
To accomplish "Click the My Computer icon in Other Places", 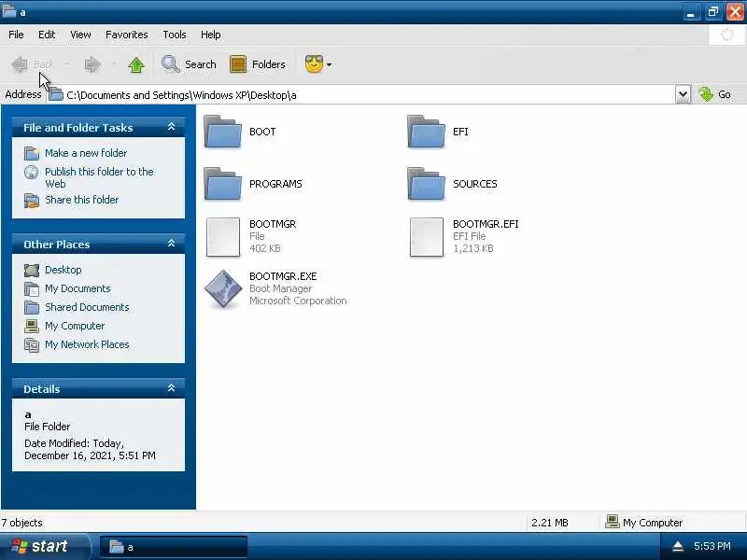I will [x=32, y=326].
